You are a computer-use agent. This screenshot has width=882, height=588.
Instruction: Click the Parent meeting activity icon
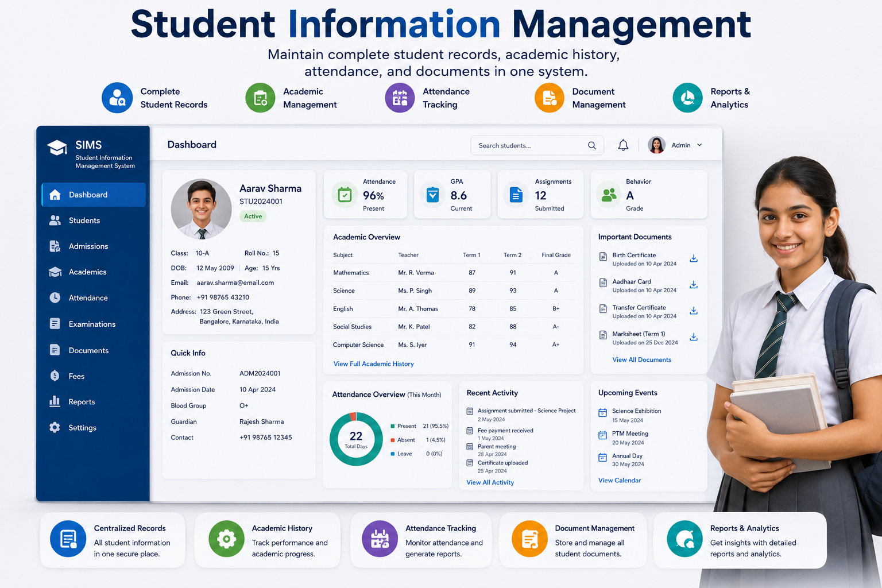pyautogui.click(x=470, y=447)
